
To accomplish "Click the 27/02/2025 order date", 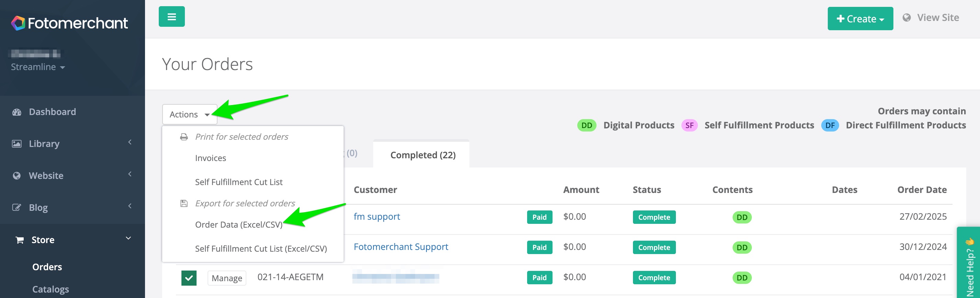I will point(923,217).
